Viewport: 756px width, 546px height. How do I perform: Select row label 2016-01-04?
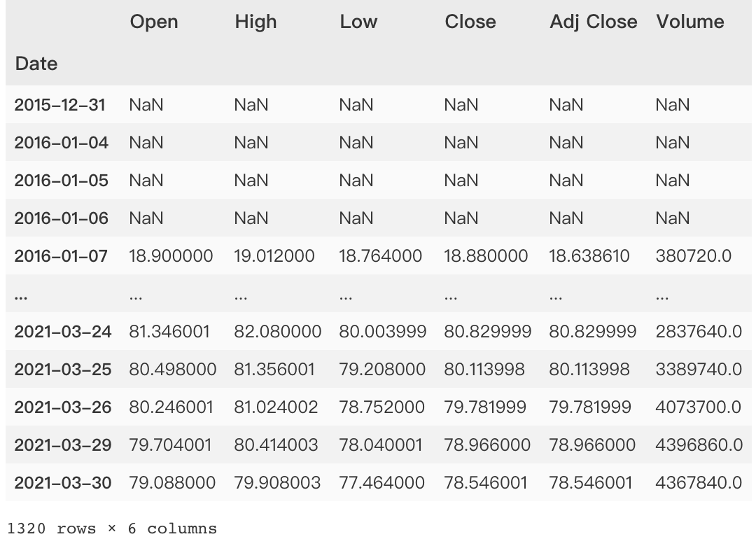tap(61, 142)
